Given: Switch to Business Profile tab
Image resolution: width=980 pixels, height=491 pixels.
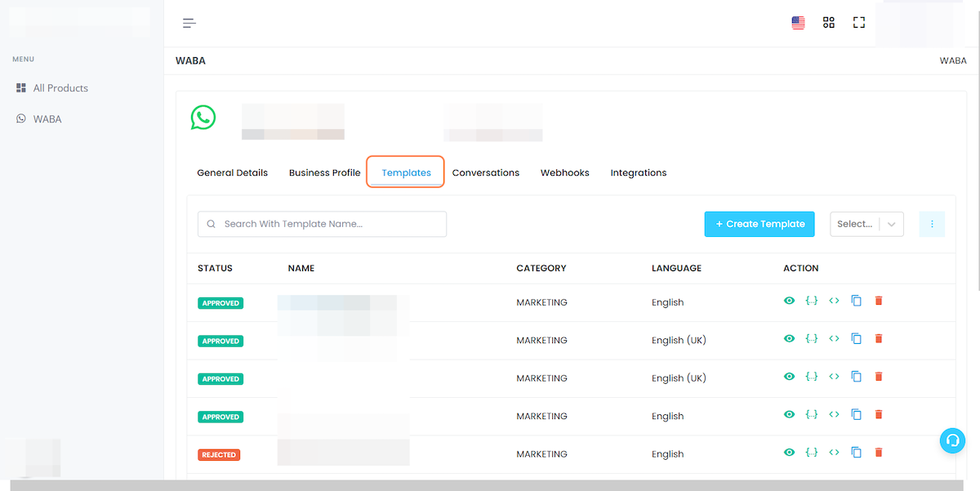Looking at the screenshot, I should click(324, 172).
